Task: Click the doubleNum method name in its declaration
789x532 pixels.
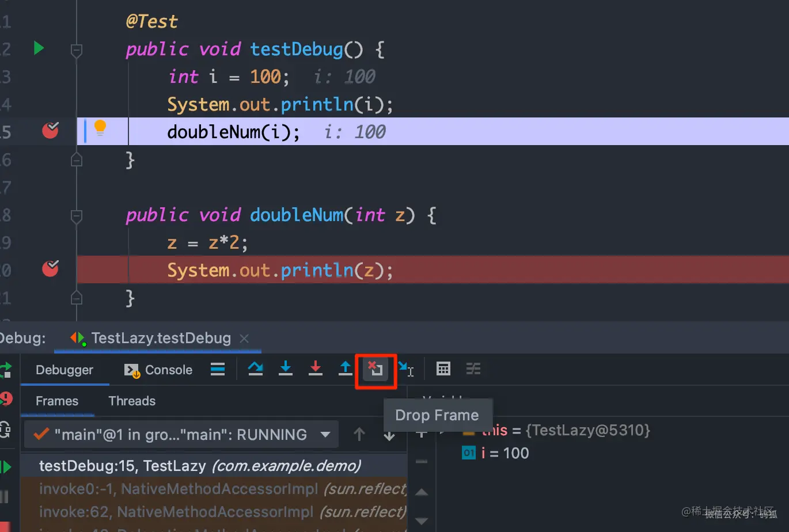Action: pyautogui.click(x=297, y=215)
